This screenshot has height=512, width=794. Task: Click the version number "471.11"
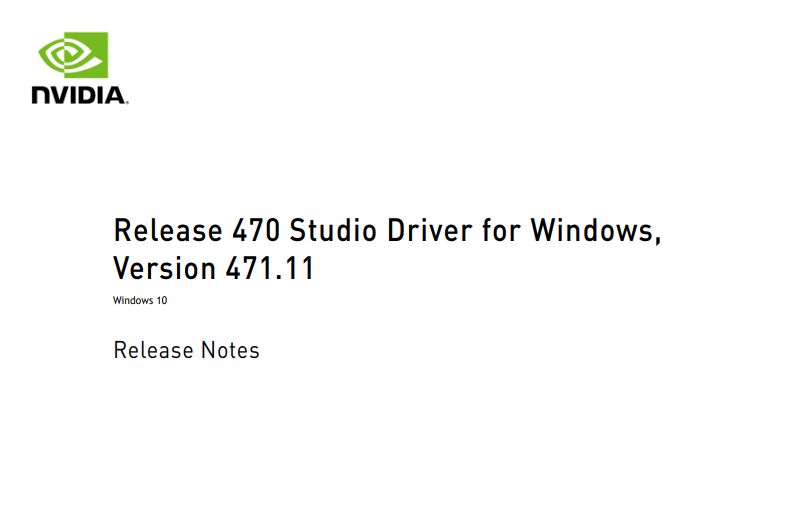pyautogui.click(x=270, y=268)
